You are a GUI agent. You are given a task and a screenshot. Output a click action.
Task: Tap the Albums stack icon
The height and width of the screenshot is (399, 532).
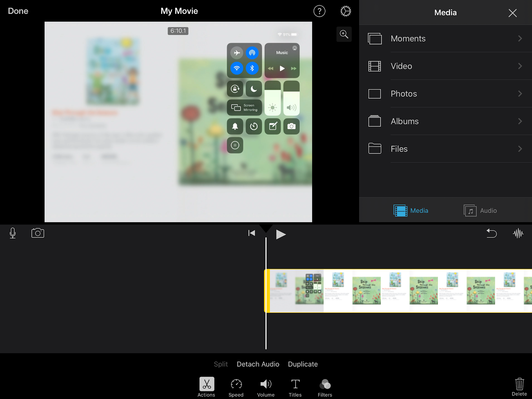pos(375,121)
